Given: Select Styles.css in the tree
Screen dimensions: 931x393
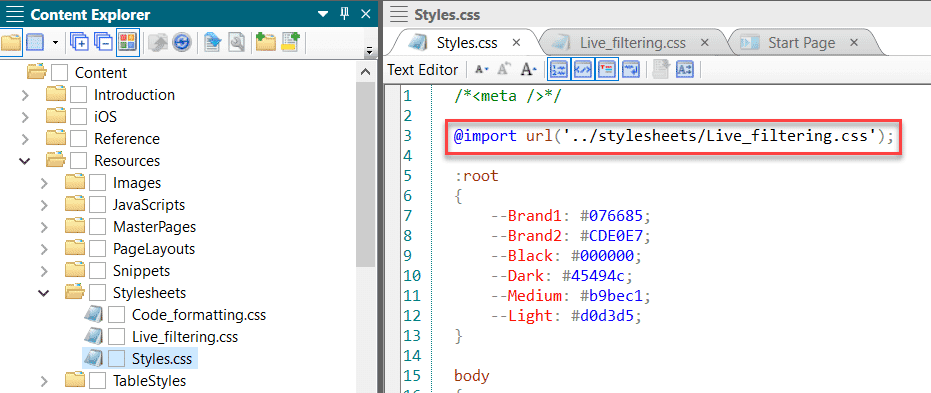Looking at the screenshot, I should (x=162, y=359).
